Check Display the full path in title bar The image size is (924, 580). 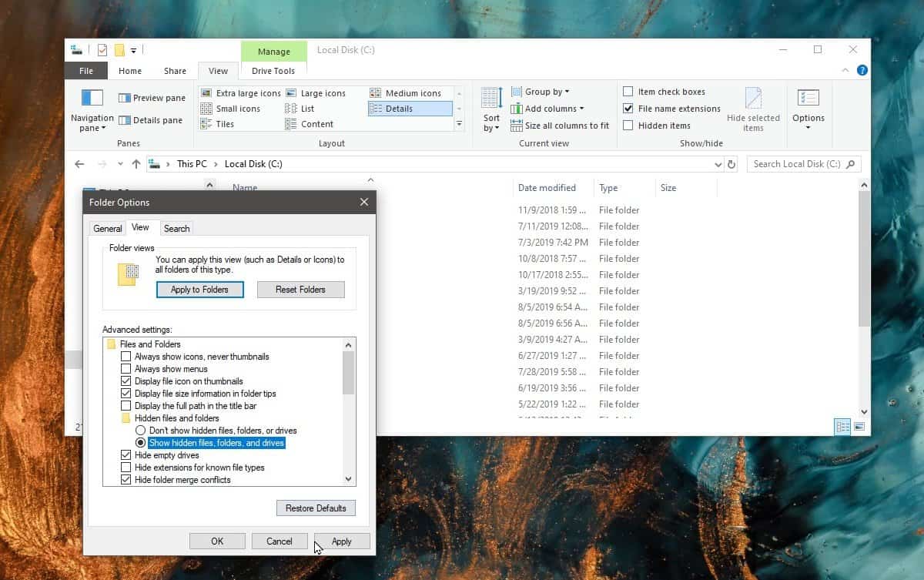click(126, 406)
